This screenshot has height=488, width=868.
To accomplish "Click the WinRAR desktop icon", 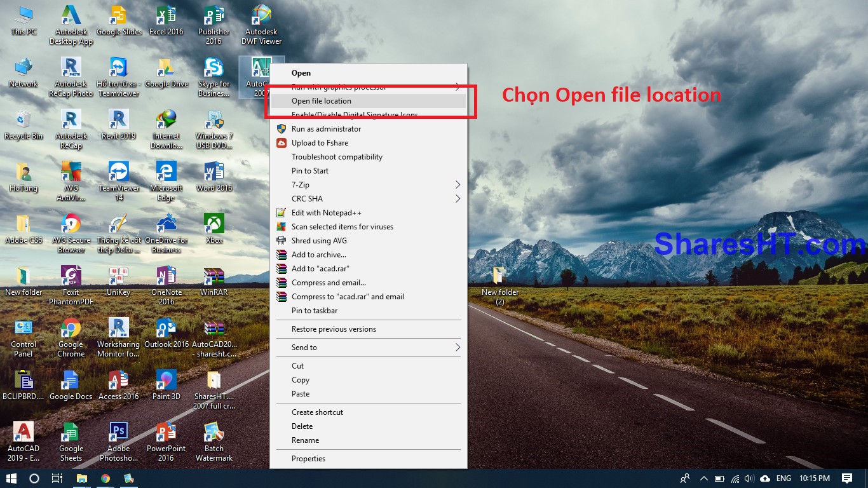I will point(214,281).
